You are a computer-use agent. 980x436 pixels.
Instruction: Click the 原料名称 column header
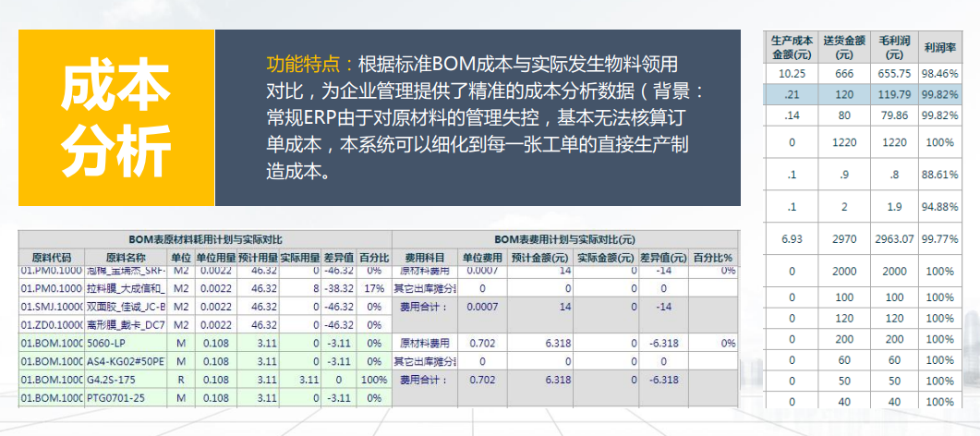(126, 257)
